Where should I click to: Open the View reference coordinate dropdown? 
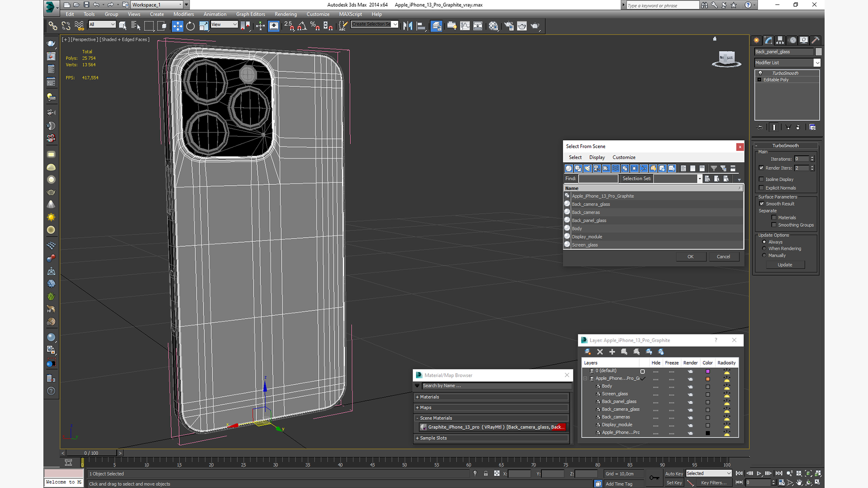(x=235, y=24)
